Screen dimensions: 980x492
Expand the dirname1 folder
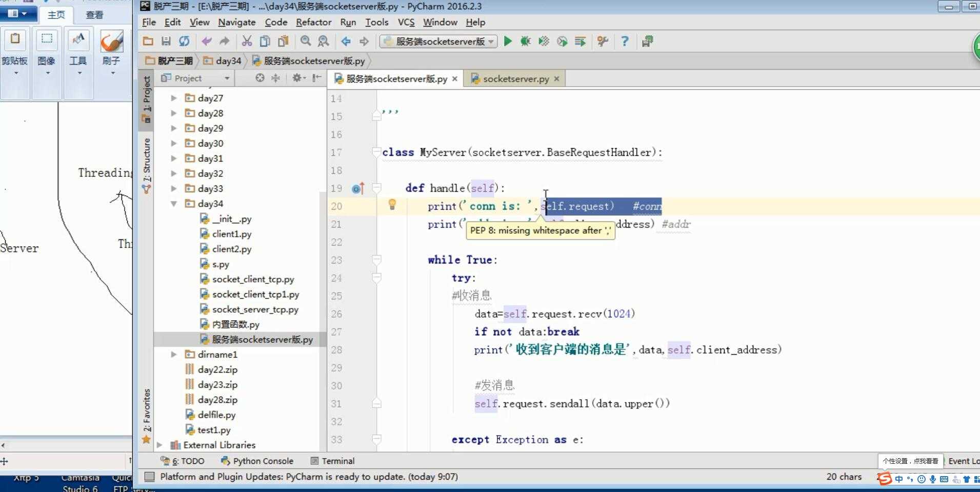[x=174, y=354]
